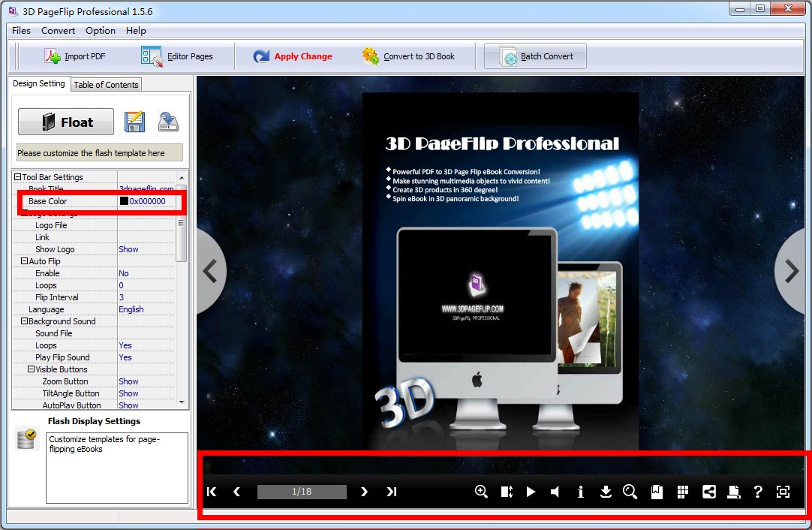Viewport: 812px width, 530px height.
Task: Toggle TiltAngle Button Show value
Action: pyautogui.click(x=128, y=393)
